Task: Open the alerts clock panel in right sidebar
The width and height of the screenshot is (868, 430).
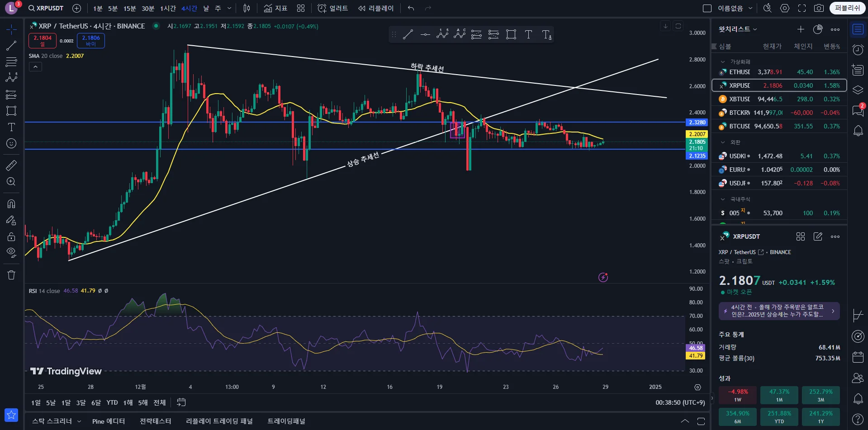Action: [858, 50]
